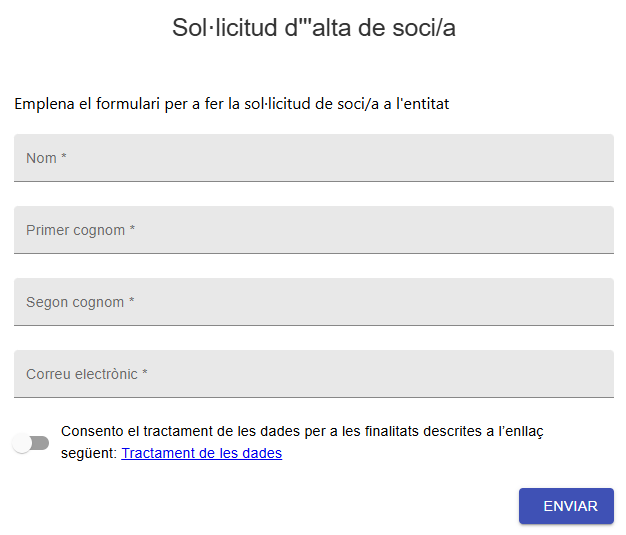Viewport: 626px width, 535px height.
Task: Focus the Primer cognom text field
Action: [314, 230]
